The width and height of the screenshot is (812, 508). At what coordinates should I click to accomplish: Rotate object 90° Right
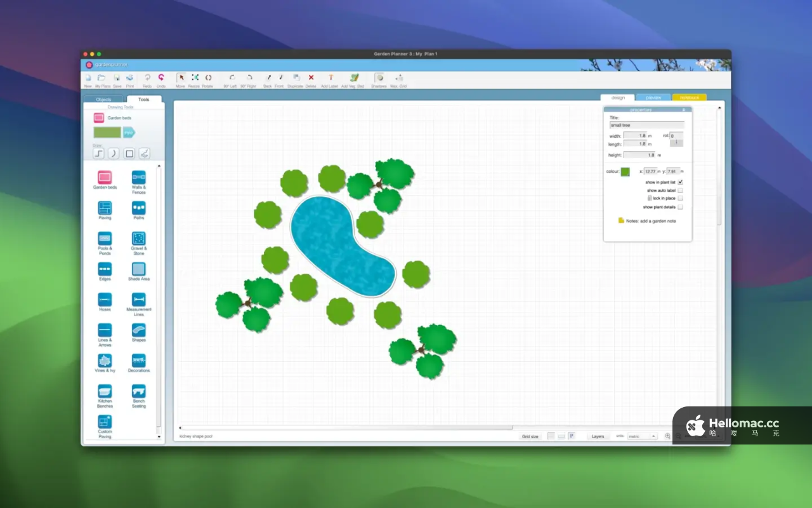[x=249, y=78]
